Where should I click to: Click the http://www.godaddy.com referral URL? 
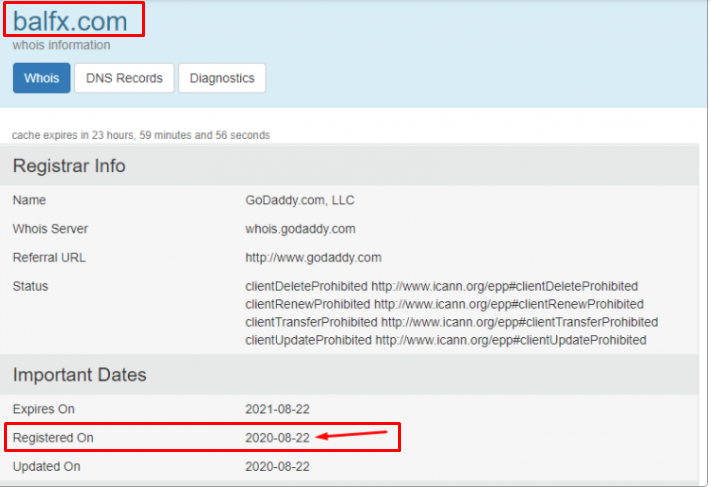(313, 258)
